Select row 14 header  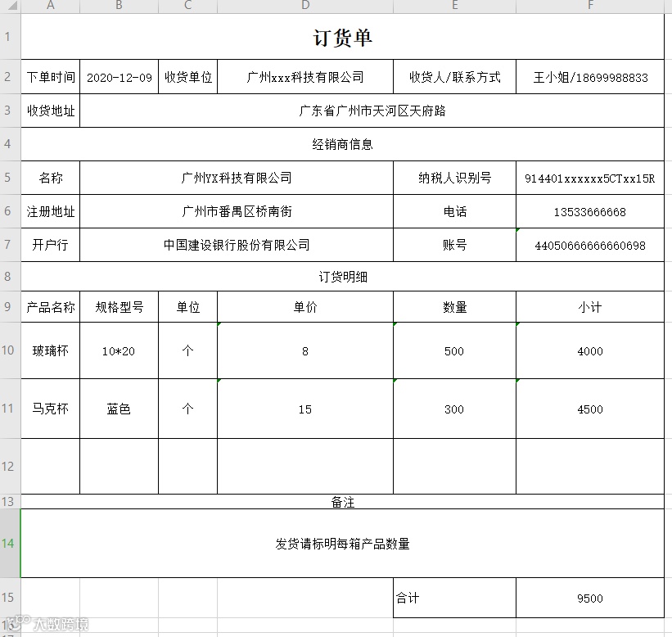pyautogui.click(x=11, y=543)
